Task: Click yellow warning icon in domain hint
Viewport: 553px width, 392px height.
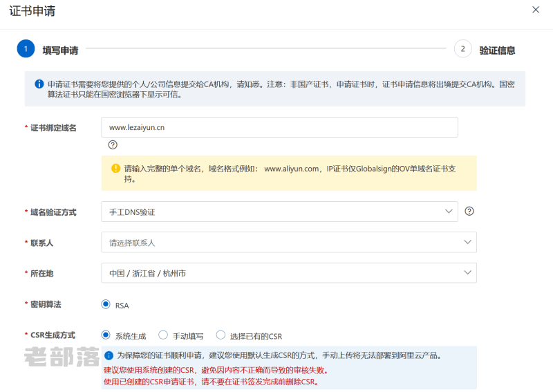Action: 115,168
